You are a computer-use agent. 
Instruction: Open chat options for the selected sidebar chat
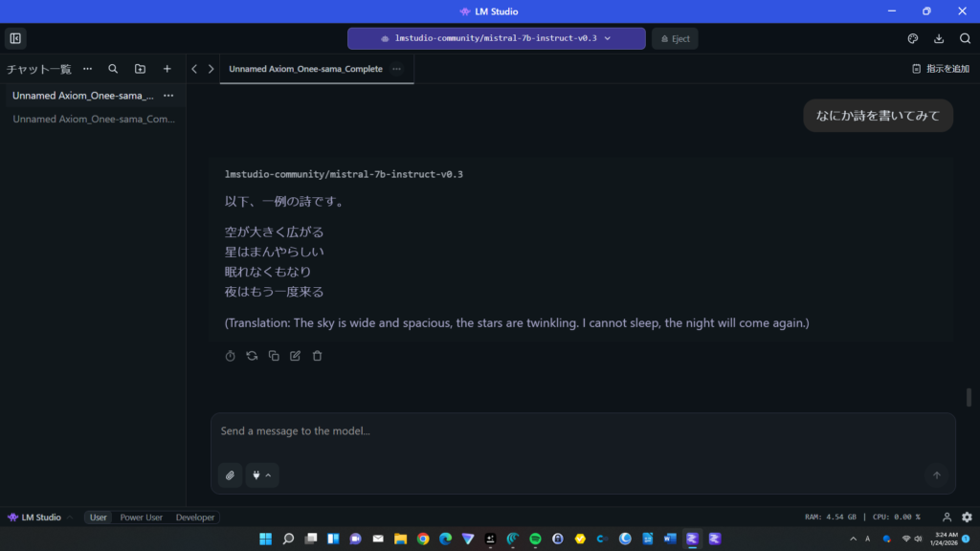coord(168,96)
